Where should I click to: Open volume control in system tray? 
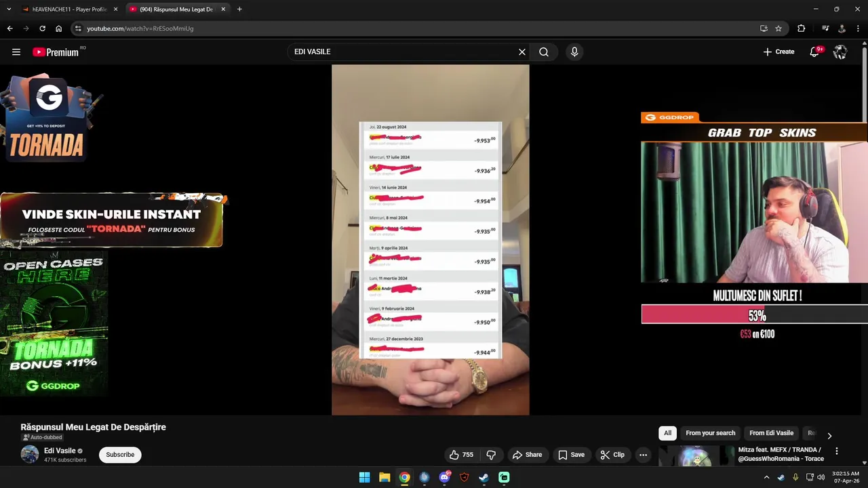(821, 477)
